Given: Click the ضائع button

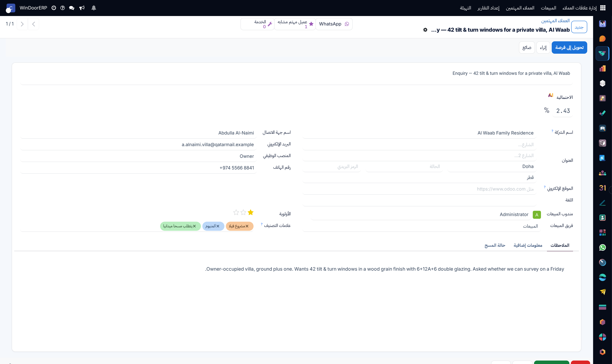Looking at the screenshot, I should (x=527, y=47).
